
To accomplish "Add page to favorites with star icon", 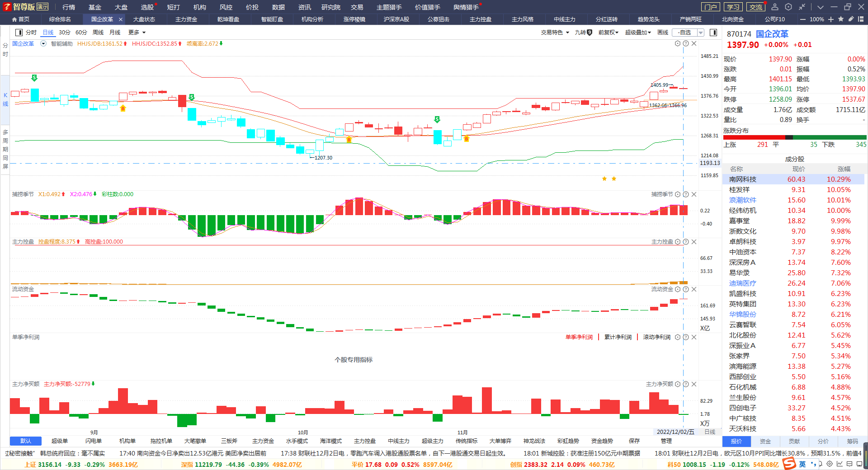I will point(841,19).
